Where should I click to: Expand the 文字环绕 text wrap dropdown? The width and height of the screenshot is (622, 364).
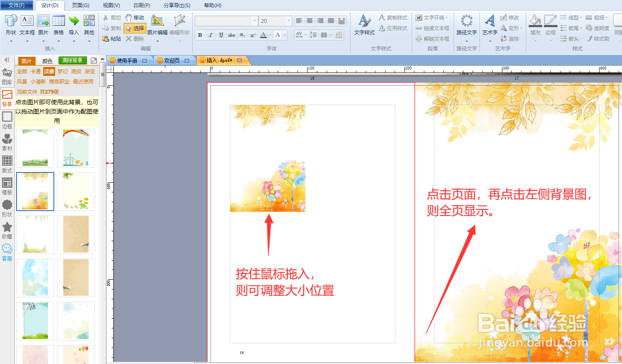point(447,18)
